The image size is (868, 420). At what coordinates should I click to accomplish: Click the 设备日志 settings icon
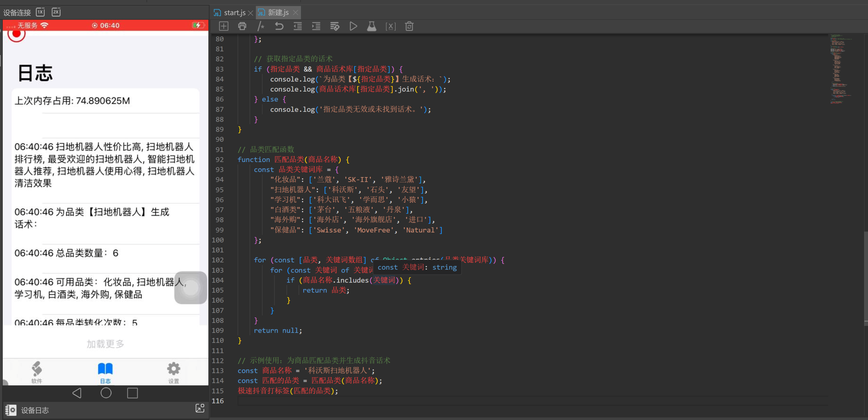tap(11, 410)
